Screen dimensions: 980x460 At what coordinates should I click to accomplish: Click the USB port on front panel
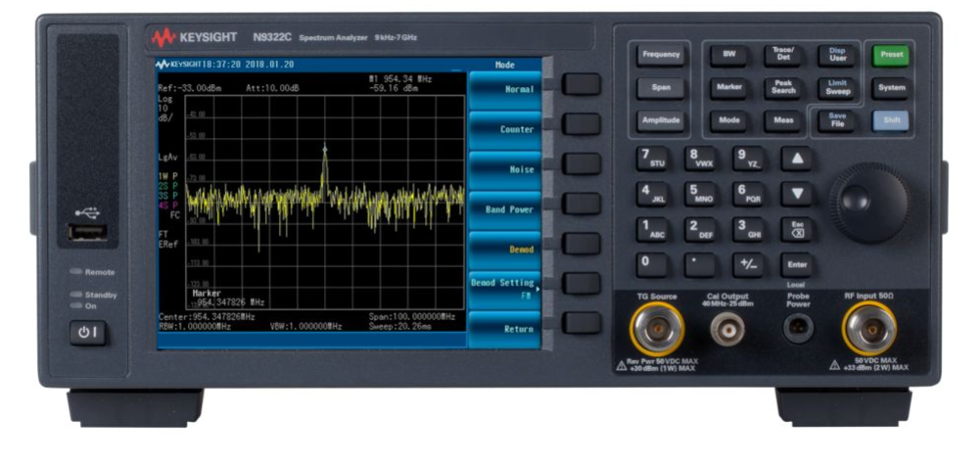click(x=86, y=232)
